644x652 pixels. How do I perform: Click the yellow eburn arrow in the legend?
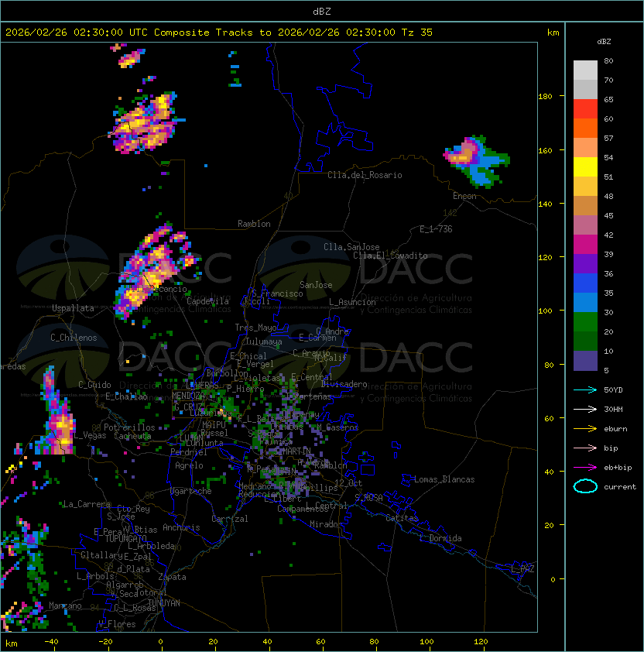pos(585,428)
